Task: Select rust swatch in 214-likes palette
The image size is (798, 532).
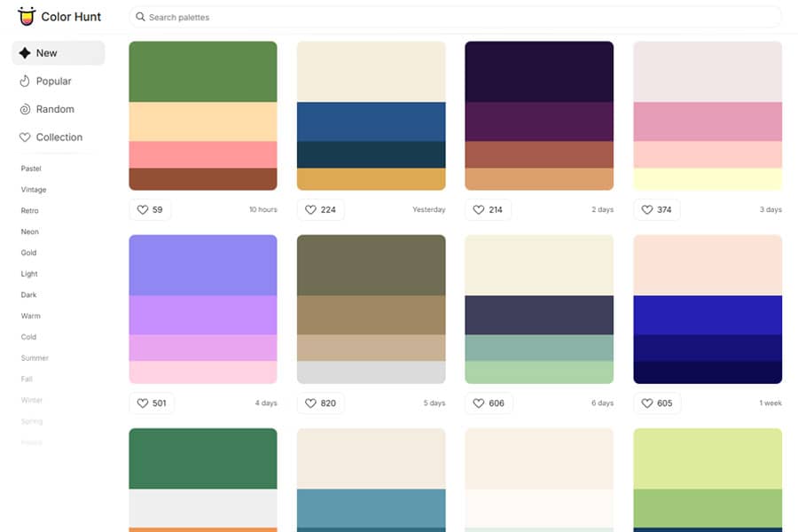Action: click(539, 155)
